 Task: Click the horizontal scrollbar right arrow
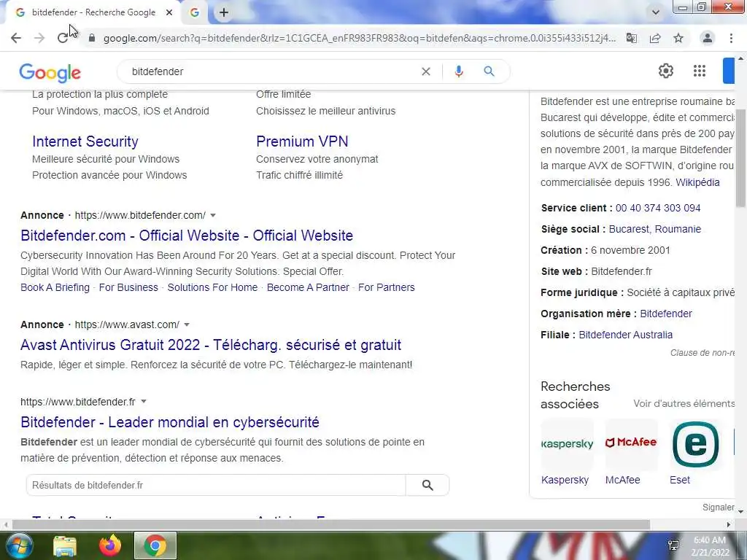click(729, 525)
